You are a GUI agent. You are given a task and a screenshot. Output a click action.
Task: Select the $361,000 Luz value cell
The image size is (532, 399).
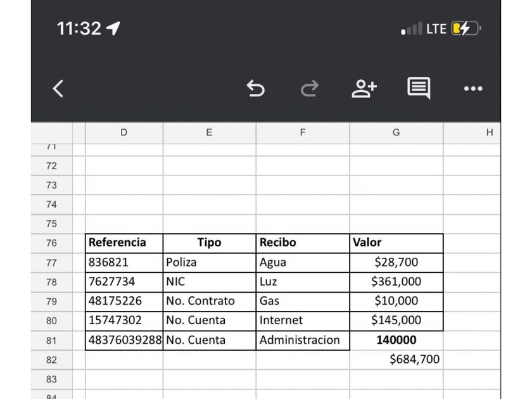pos(396,282)
